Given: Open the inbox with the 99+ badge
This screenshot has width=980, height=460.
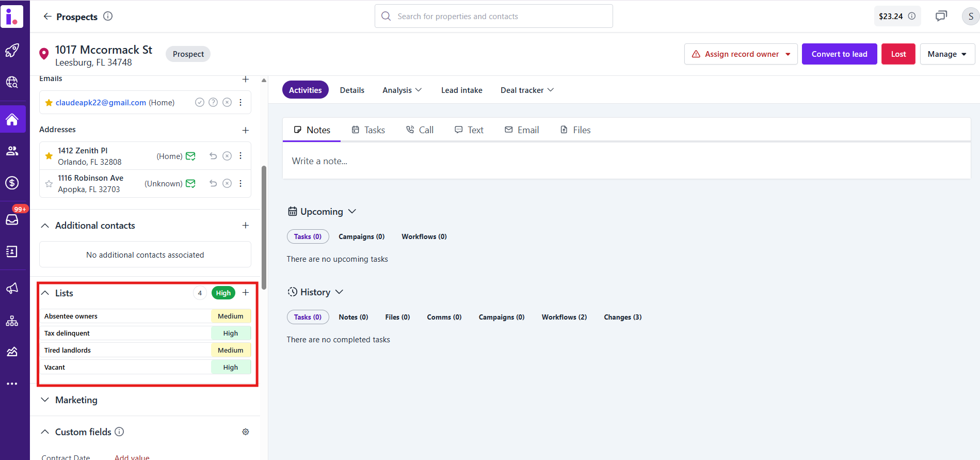Looking at the screenshot, I should [x=12, y=219].
